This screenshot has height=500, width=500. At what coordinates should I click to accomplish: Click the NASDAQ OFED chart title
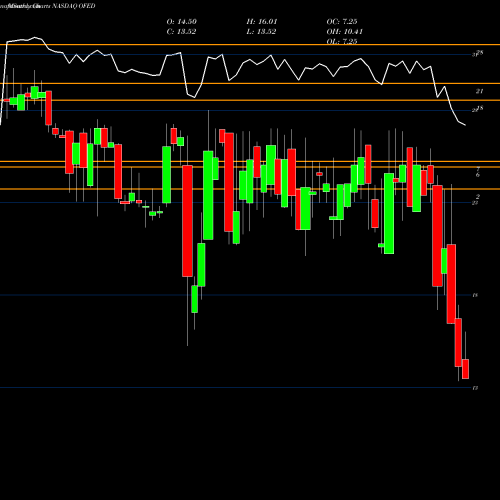pos(74,6)
